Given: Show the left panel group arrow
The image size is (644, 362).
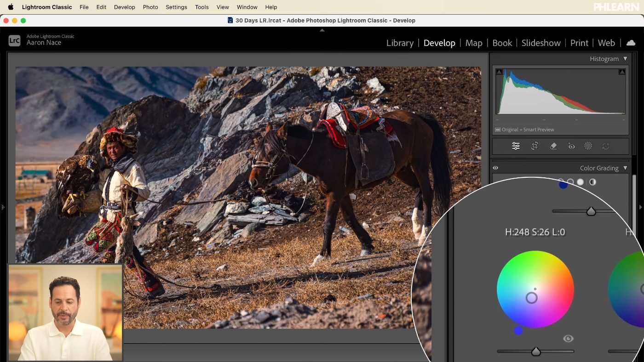Looking at the screenshot, I should point(3,207).
